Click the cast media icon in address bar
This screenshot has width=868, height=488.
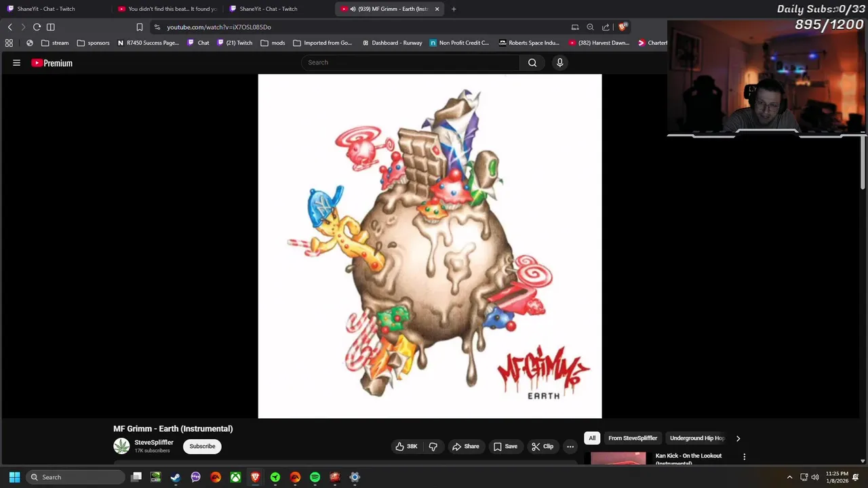tap(575, 27)
